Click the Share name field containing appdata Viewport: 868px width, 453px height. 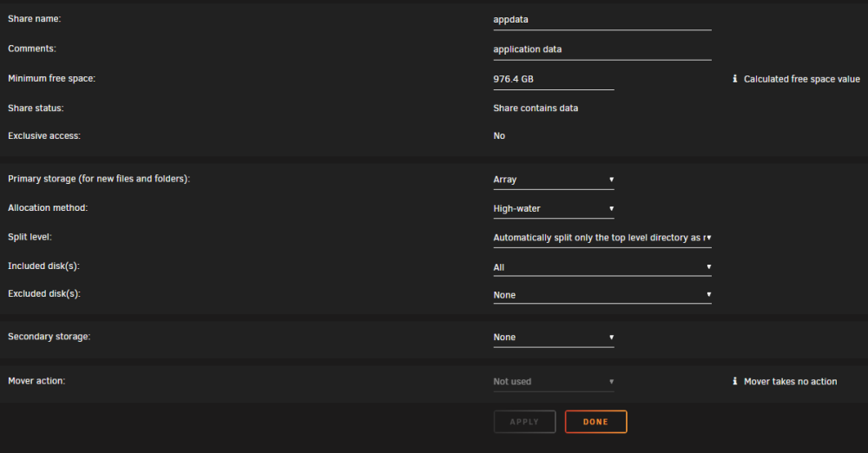[x=602, y=19]
